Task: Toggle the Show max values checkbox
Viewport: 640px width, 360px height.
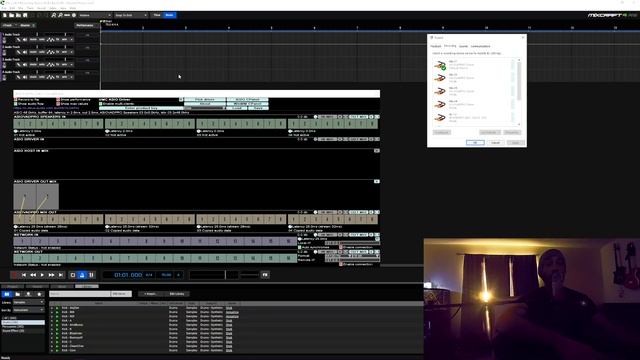Action: click(58, 104)
